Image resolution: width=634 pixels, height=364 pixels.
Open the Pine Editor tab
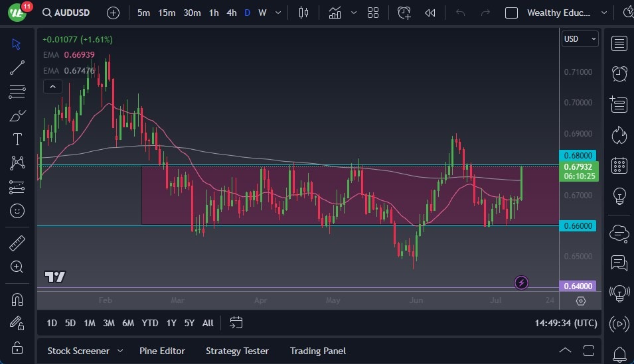162,351
